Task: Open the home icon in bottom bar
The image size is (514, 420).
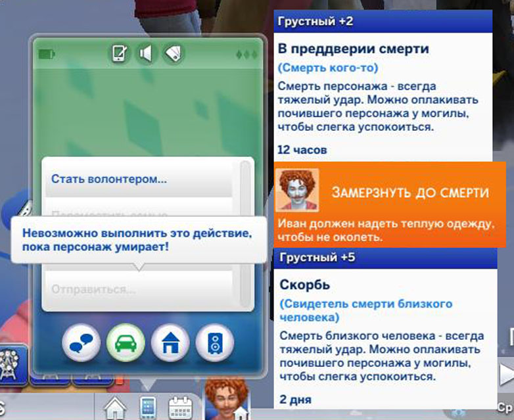Action: [115, 408]
